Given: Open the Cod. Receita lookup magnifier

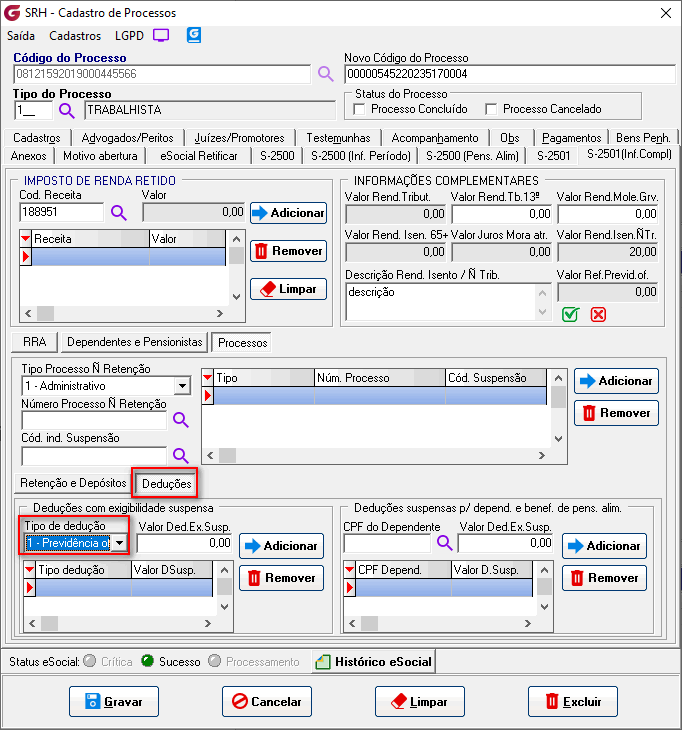Looking at the screenshot, I should (x=119, y=212).
